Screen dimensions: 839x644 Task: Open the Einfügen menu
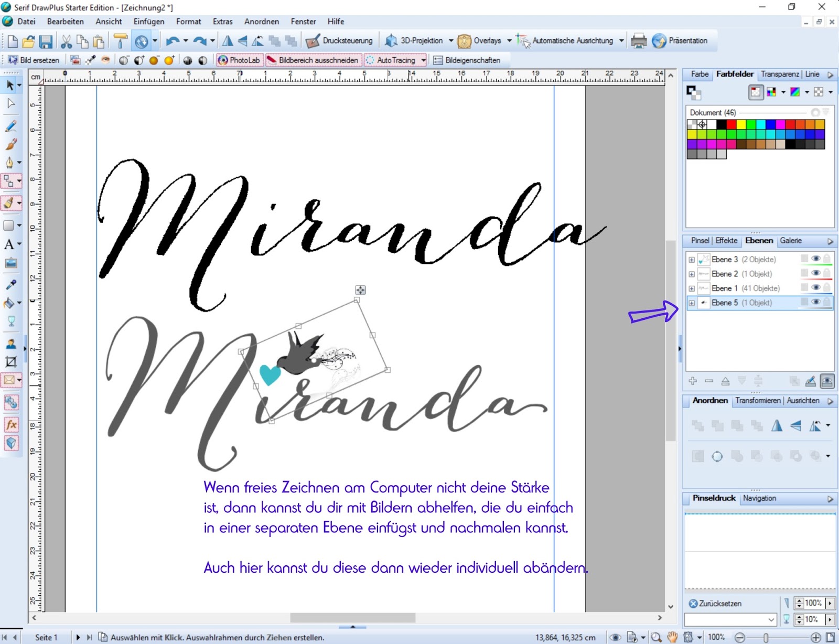pos(149,22)
